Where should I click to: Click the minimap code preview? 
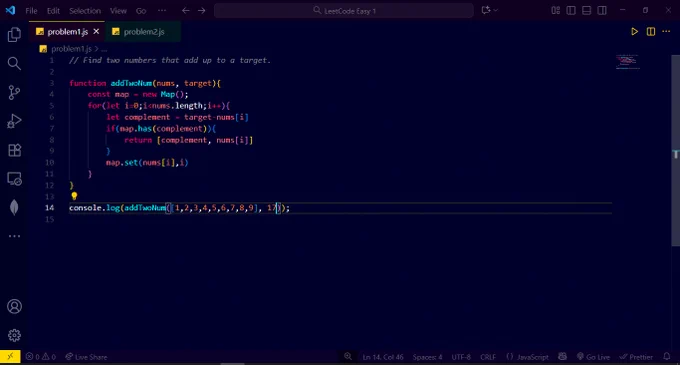point(627,62)
